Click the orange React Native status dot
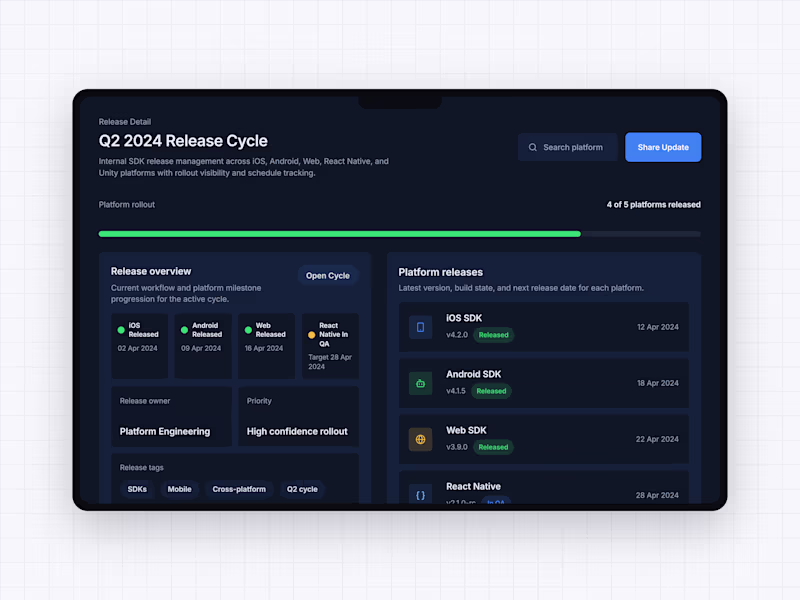The width and height of the screenshot is (800, 600). 312,335
